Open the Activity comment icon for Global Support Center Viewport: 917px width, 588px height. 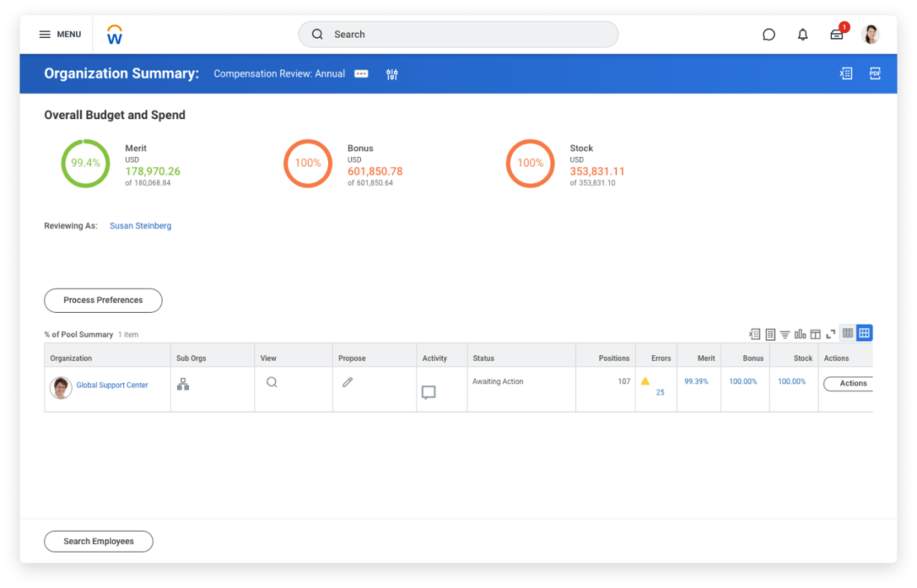(x=429, y=391)
